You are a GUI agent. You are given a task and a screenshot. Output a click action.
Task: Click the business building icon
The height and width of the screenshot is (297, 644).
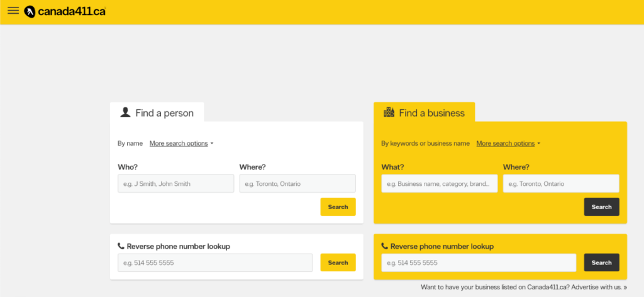click(x=389, y=112)
